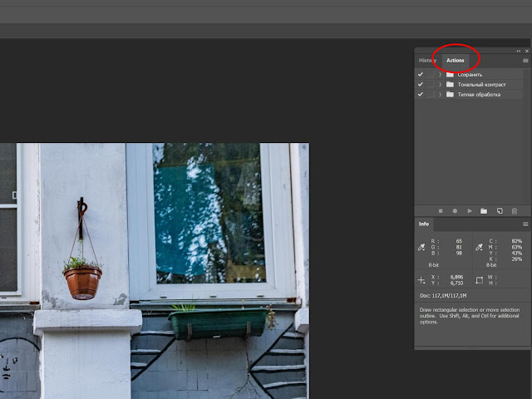
Task: Click the 'Draw rectangular selection' hint text
Action: [x=470, y=316]
